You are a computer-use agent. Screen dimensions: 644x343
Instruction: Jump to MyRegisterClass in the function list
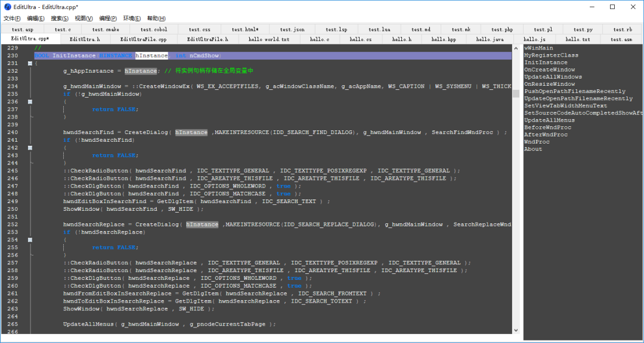coord(551,55)
